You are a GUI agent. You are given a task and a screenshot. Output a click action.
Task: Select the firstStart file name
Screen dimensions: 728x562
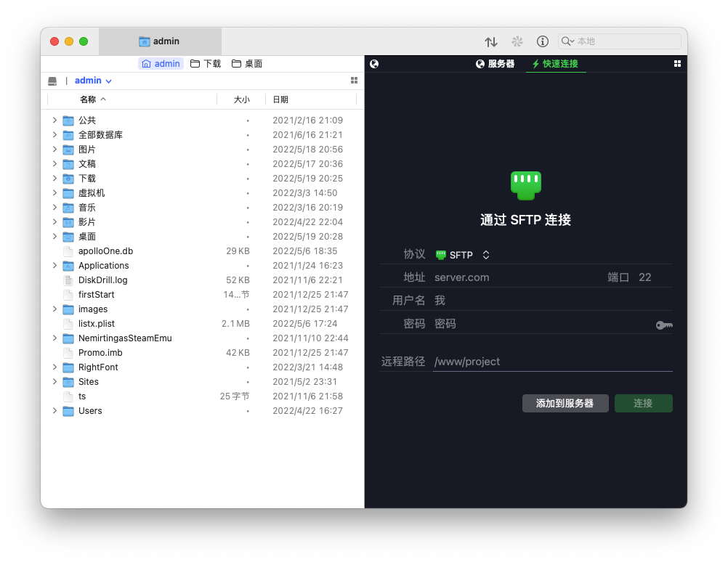click(96, 295)
